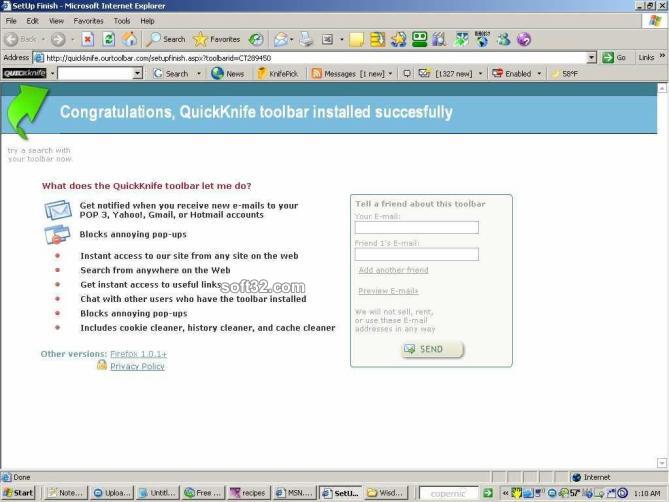The image size is (669, 502).
Task: Click the 58°F weather toolbar item
Action: tap(565, 73)
